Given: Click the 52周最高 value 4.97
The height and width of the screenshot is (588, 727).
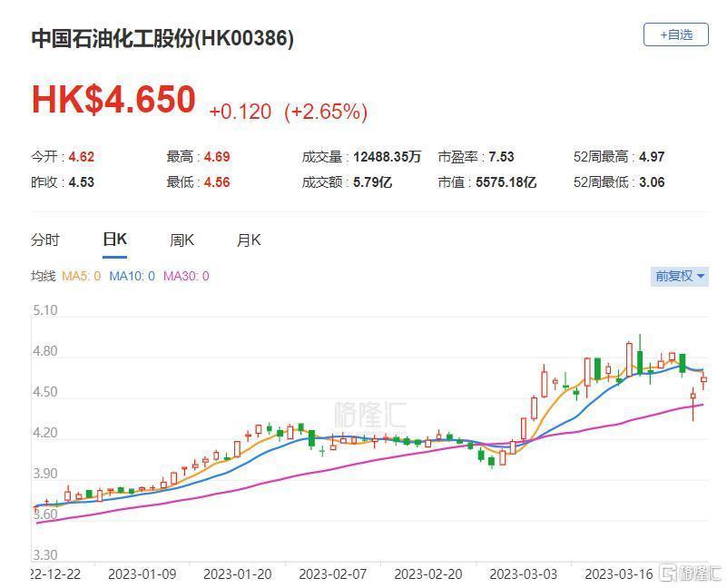Looking at the screenshot, I should click(652, 157).
